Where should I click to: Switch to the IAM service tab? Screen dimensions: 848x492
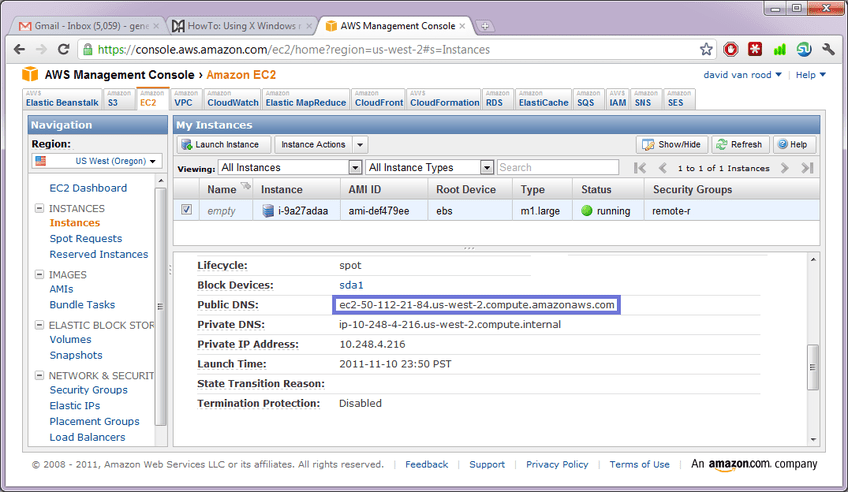tap(617, 99)
